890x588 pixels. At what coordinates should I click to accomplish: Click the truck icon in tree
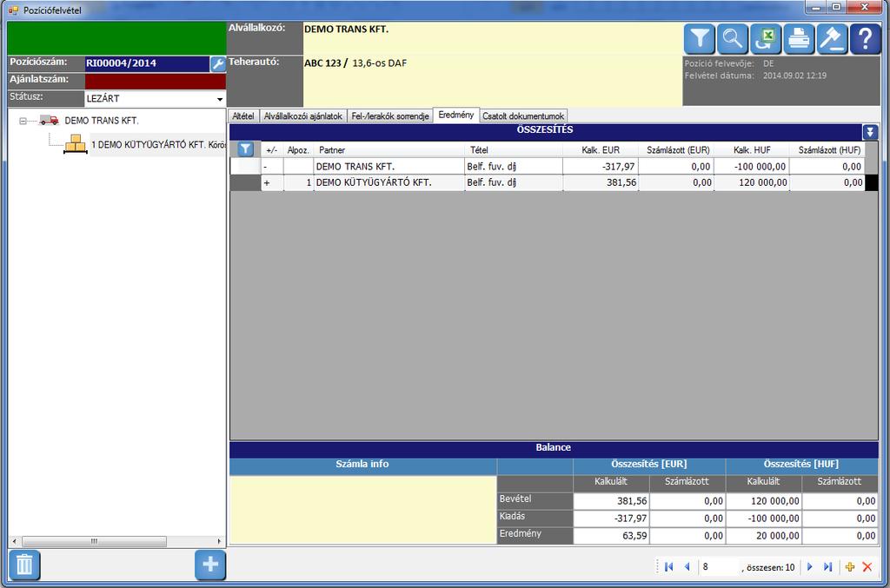(50, 120)
